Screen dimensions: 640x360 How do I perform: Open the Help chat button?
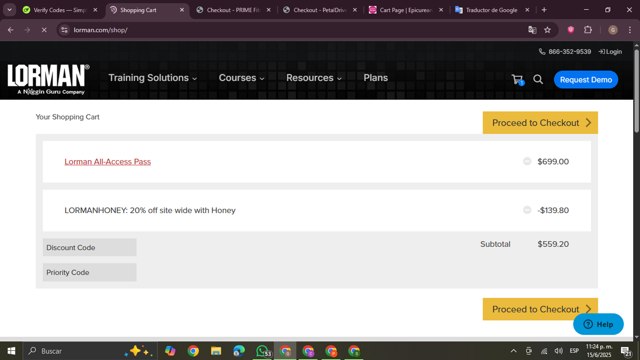598,324
